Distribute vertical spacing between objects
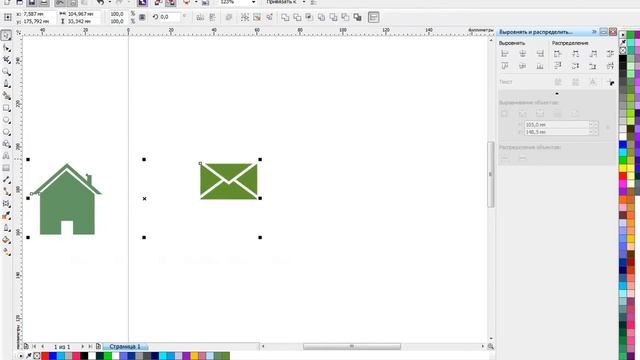This screenshot has height=360, width=640. tap(610, 66)
